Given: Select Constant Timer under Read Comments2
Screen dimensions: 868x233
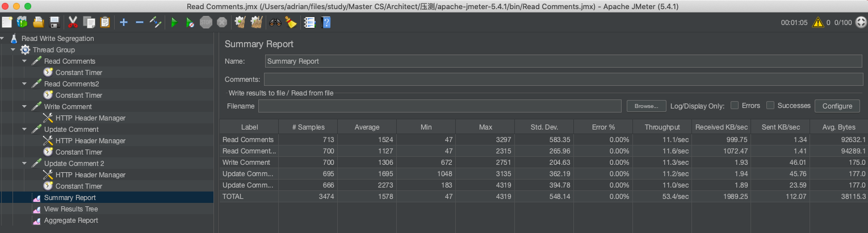Looking at the screenshot, I should tap(79, 95).
